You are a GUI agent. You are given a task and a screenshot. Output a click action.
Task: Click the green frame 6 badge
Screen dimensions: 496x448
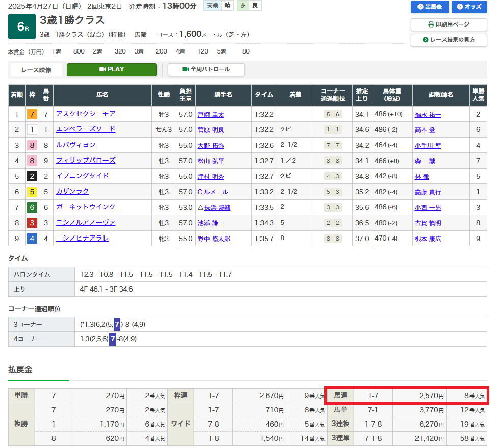pyautogui.click(x=32, y=207)
